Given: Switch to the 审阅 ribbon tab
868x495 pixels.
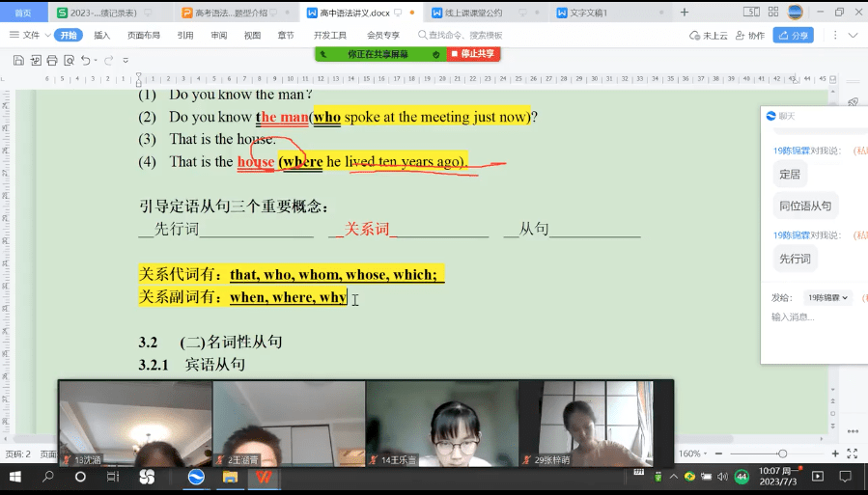Looking at the screenshot, I should [x=218, y=35].
